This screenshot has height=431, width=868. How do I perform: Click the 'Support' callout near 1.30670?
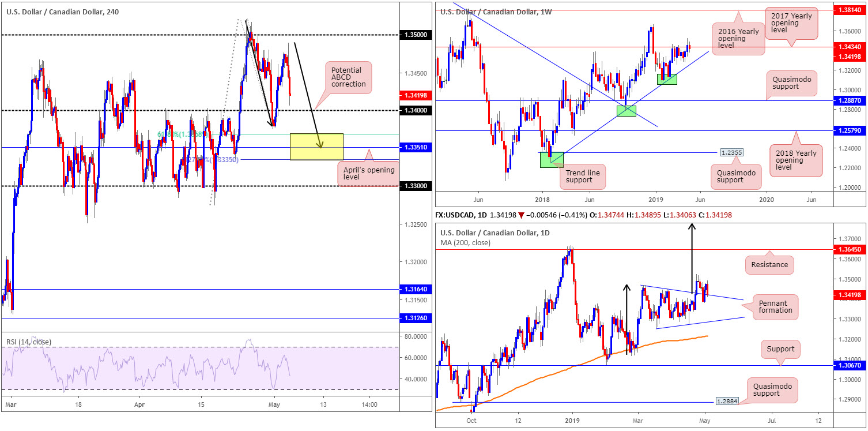(780, 348)
